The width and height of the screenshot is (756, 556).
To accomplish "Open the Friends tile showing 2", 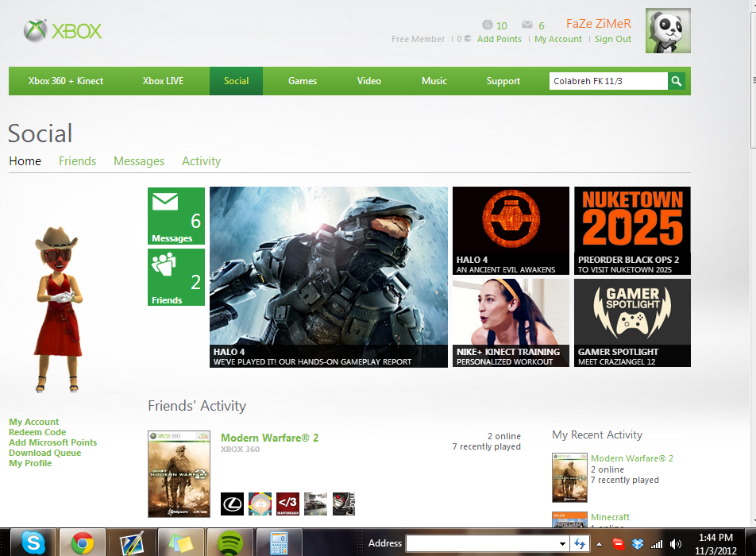I will coord(176,277).
